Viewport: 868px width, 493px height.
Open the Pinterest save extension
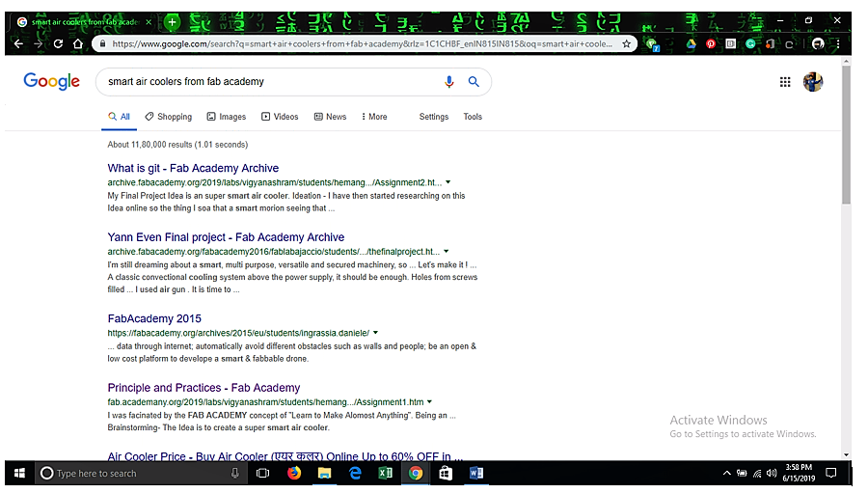coord(711,43)
